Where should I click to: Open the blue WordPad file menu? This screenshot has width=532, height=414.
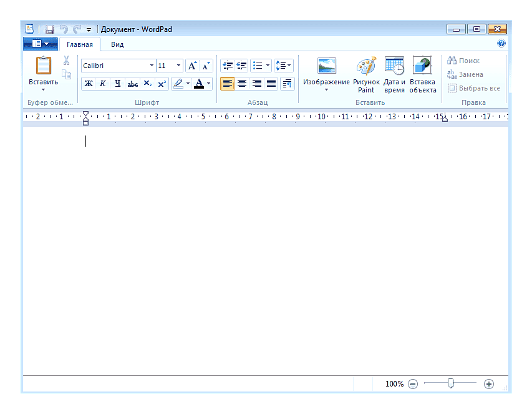[x=40, y=44]
